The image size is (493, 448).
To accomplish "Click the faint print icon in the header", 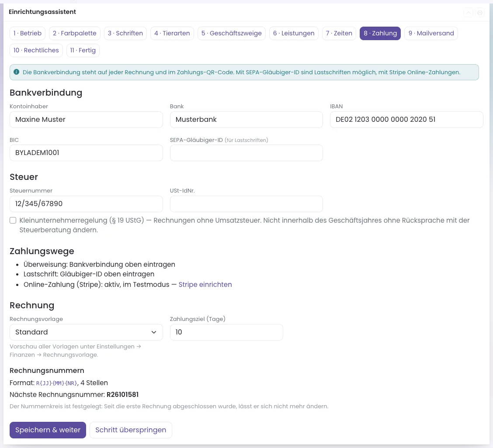I will (x=479, y=13).
